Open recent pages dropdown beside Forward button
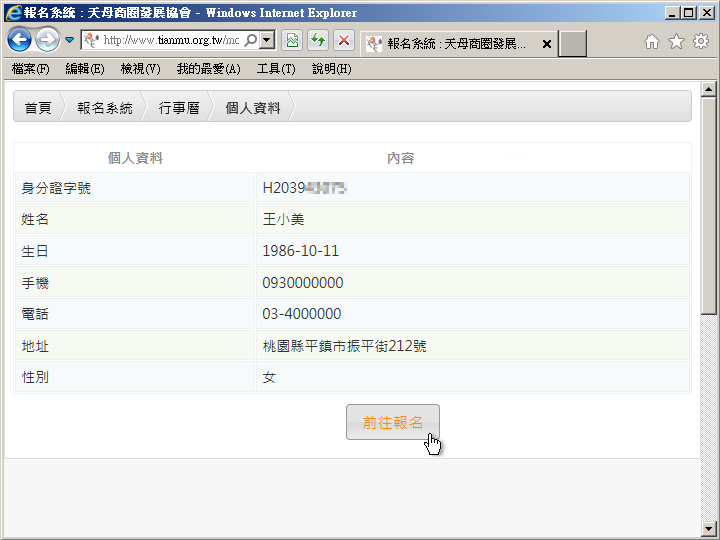Viewport: 720px width, 540px height. 69,41
